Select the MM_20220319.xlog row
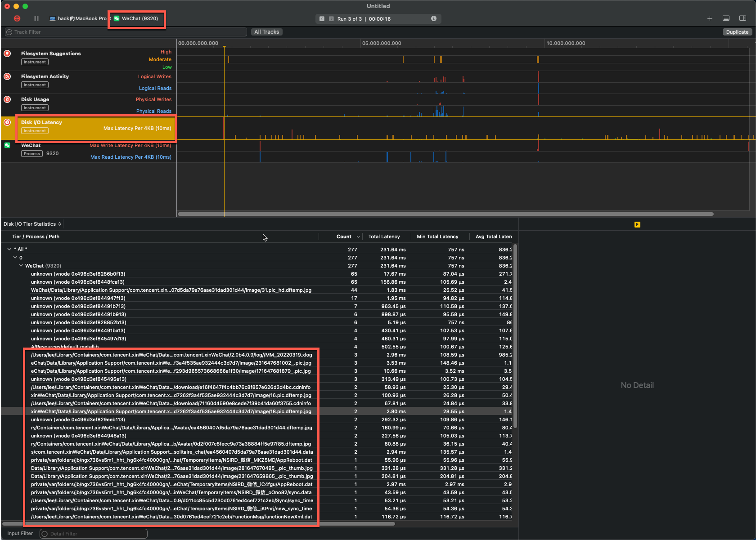Image resolution: width=756 pixels, height=540 pixels. pos(257,355)
